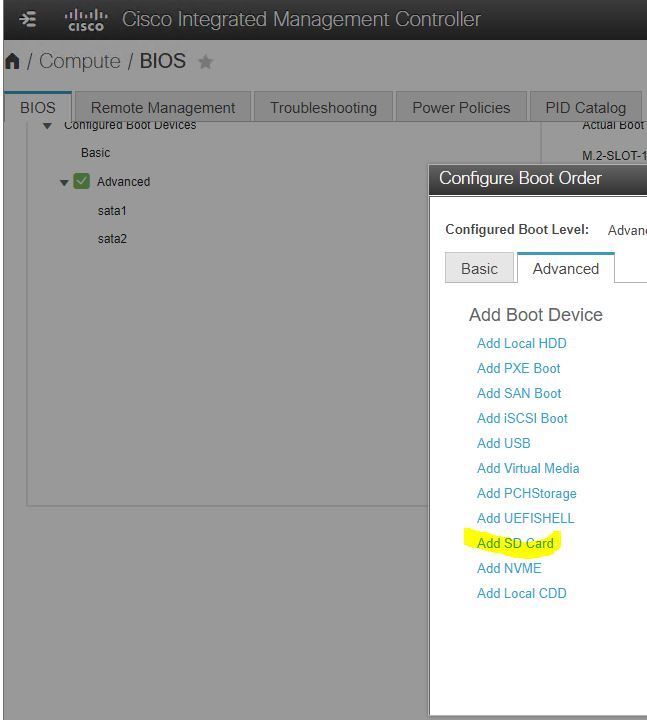Click the Add NVME link
The image size is (647, 720).
pyautogui.click(x=509, y=568)
